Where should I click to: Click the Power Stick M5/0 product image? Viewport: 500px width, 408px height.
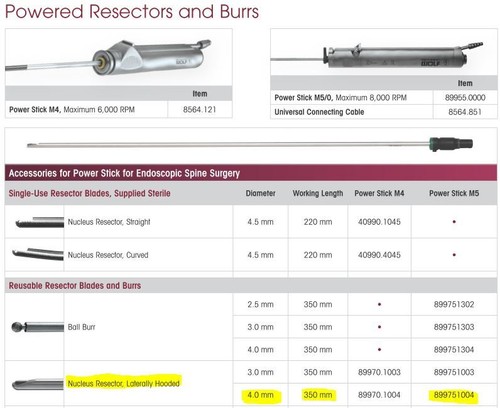click(377, 55)
